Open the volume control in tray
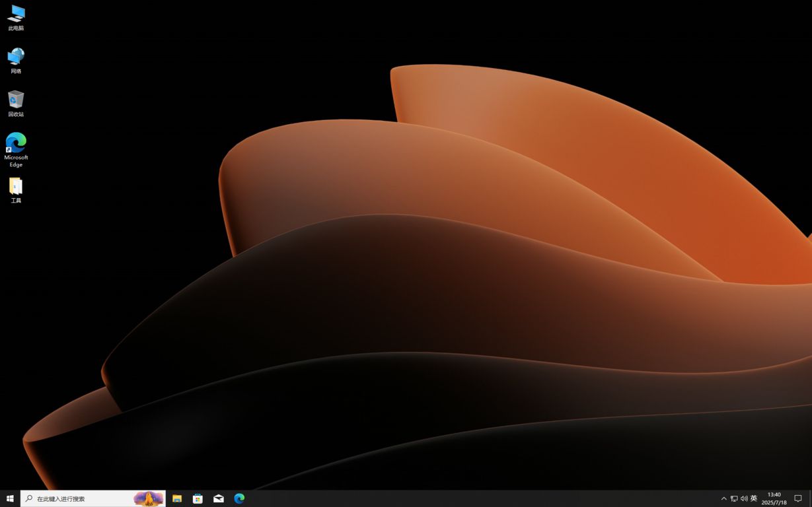 pos(744,498)
